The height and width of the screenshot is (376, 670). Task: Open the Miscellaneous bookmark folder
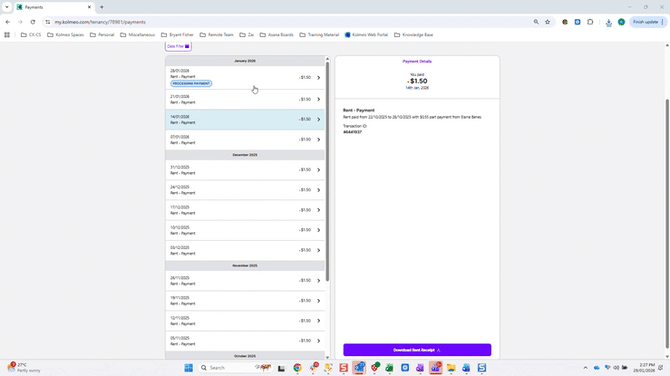[x=138, y=35]
